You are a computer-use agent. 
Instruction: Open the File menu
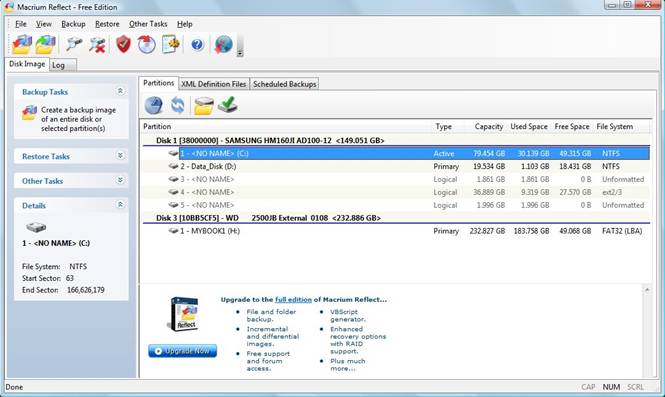21,24
